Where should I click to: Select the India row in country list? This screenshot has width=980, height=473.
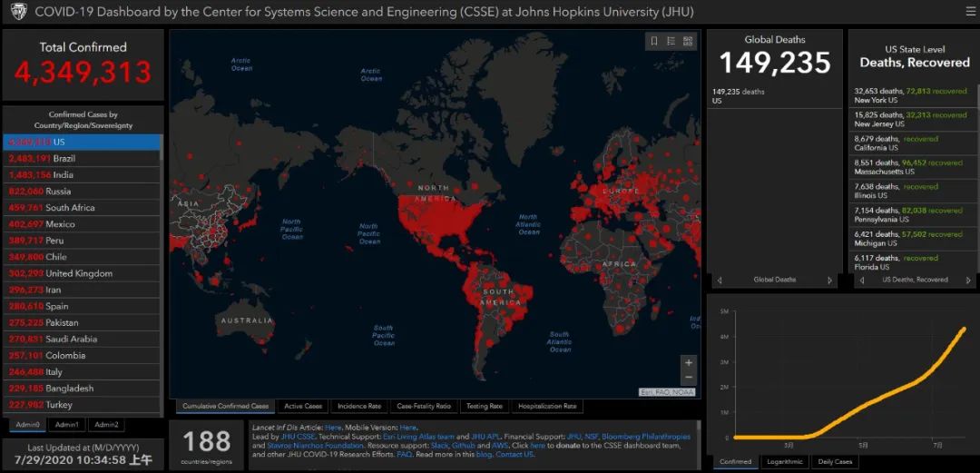point(82,174)
